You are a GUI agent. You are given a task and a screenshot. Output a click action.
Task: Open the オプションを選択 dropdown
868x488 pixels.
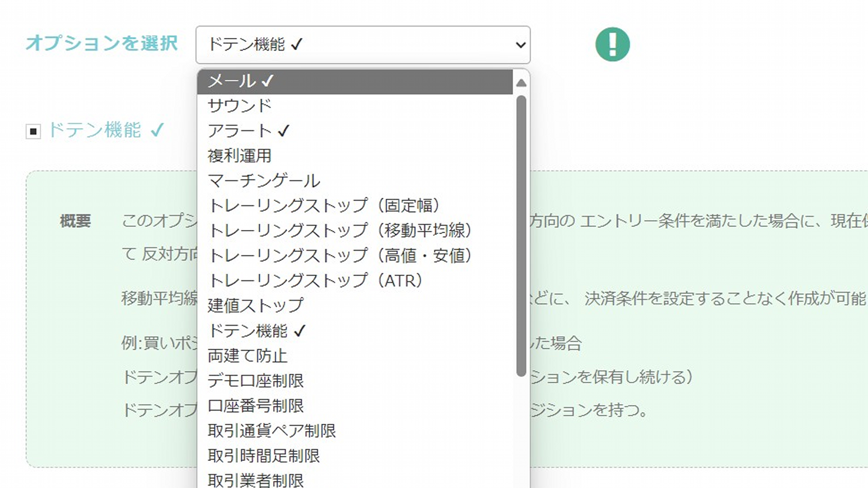(x=363, y=44)
